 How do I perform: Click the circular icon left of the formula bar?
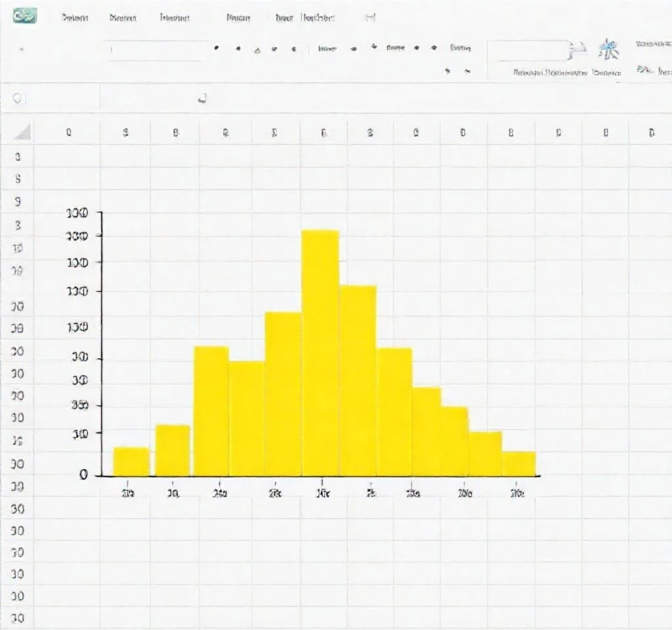tap(18, 98)
